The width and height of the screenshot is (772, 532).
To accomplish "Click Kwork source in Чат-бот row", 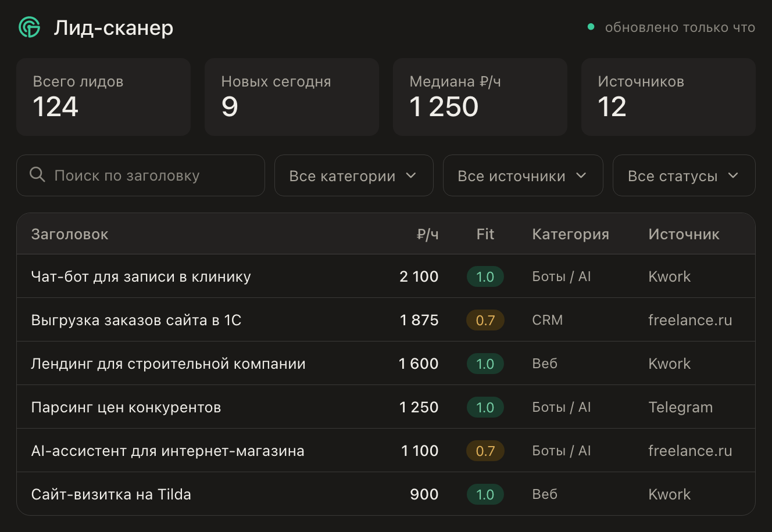I will (x=670, y=276).
